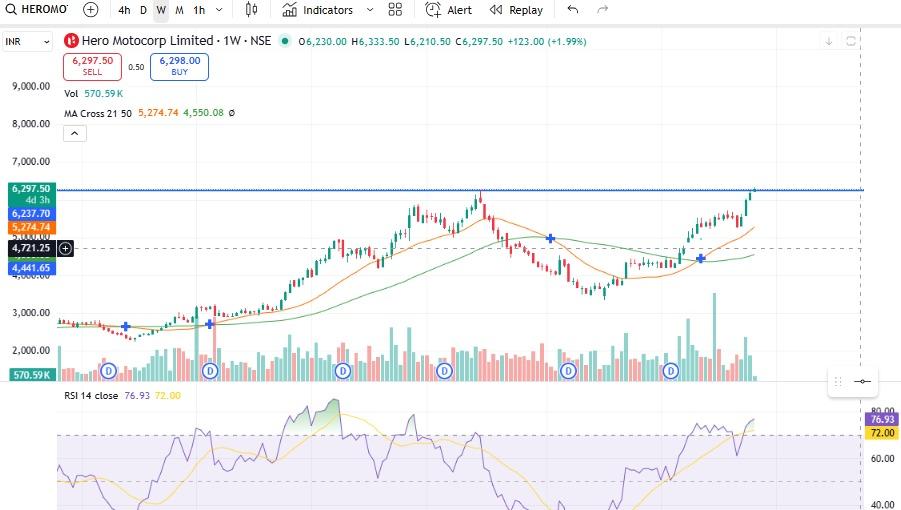901x510 pixels.
Task: Switch to M monthly timeframe
Action: [x=179, y=10]
